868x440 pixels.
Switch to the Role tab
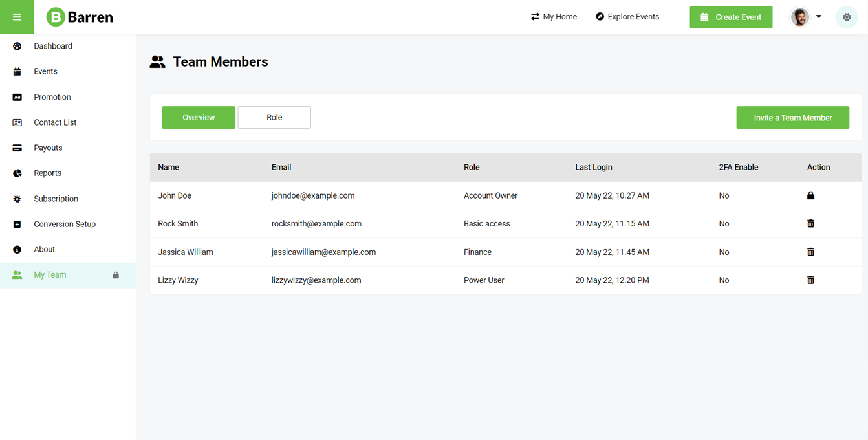tap(274, 118)
